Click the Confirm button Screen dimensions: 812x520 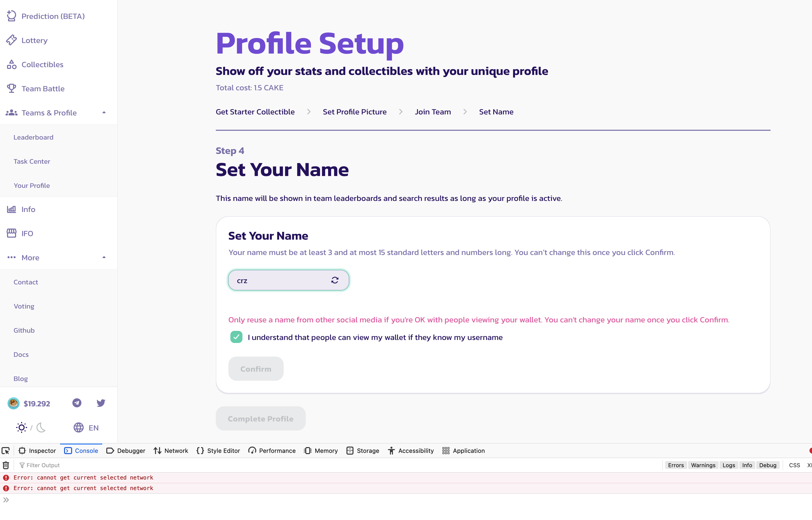click(255, 368)
